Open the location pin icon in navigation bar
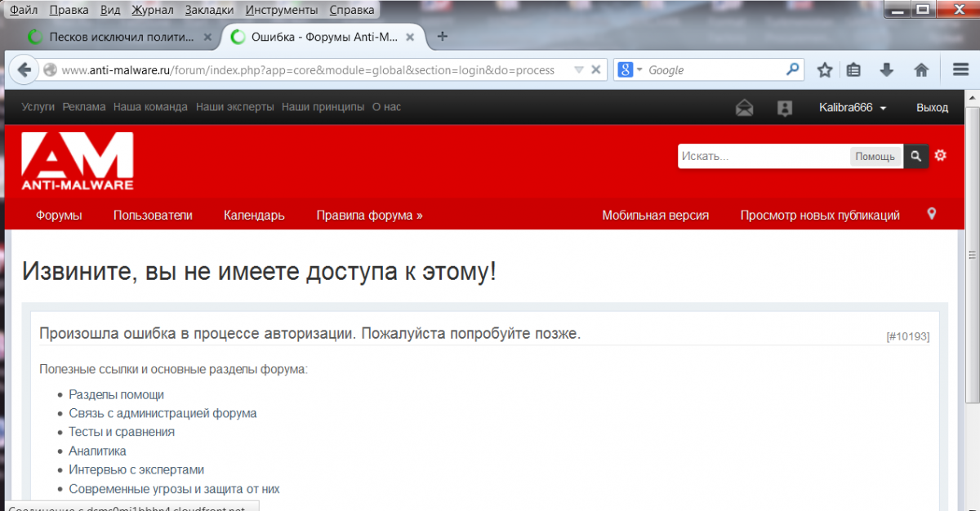Viewport: 980px width, 511px height. click(932, 214)
